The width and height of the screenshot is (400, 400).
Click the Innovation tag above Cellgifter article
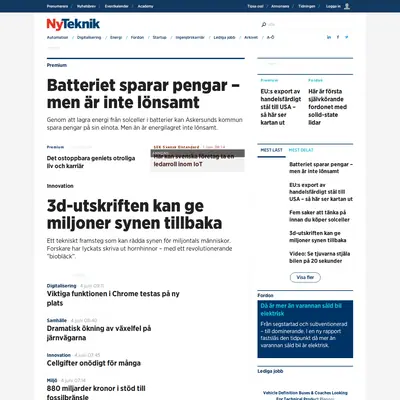pyautogui.click(x=59, y=355)
